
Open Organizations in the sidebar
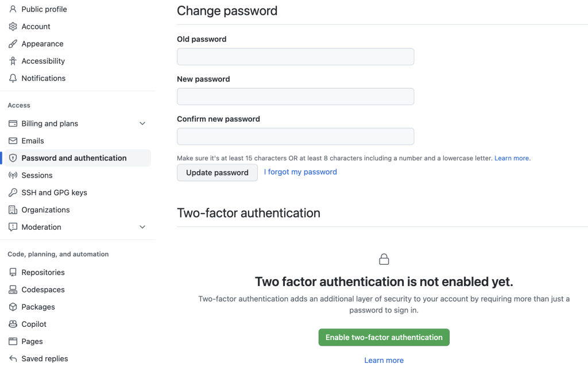45,210
